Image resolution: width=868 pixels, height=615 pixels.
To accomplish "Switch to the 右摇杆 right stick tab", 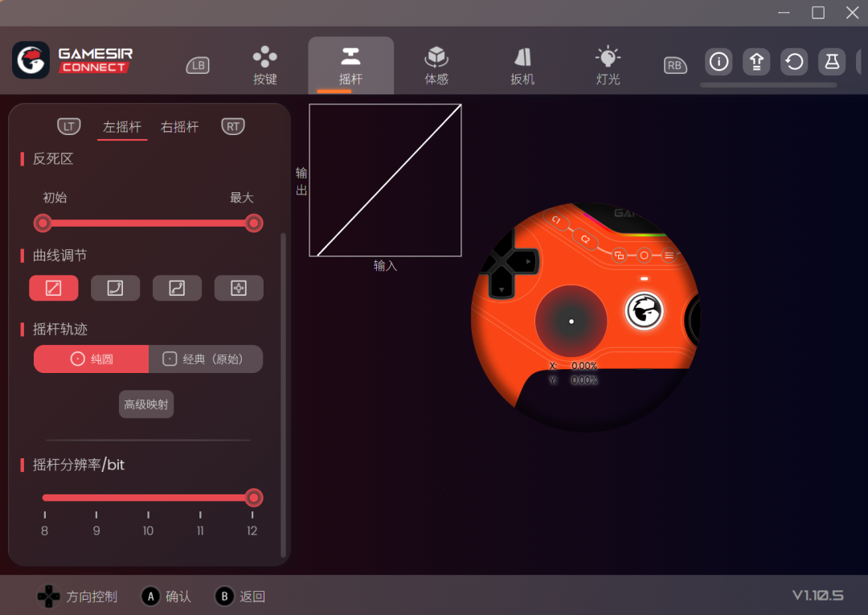I will pyautogui.click(x=179, y=127).
